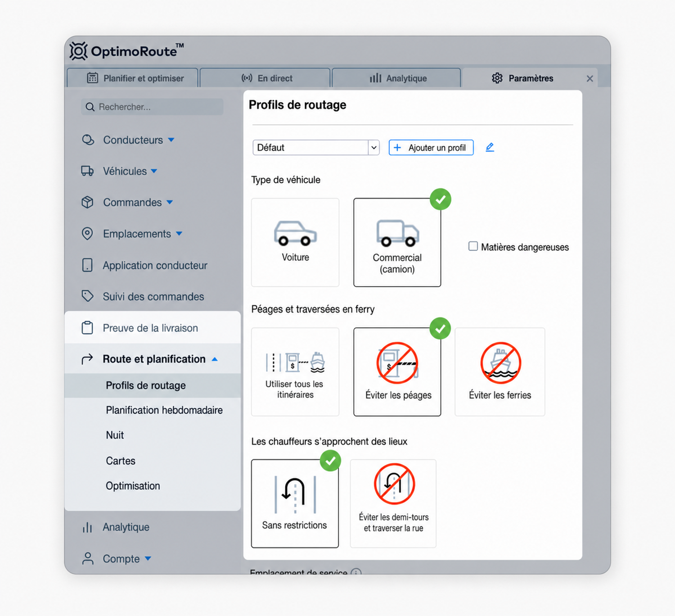This screenshot has width=675, height=616.
Task: Expand the Conducteurs menu arrow
Action: click(x=171, y=140)
